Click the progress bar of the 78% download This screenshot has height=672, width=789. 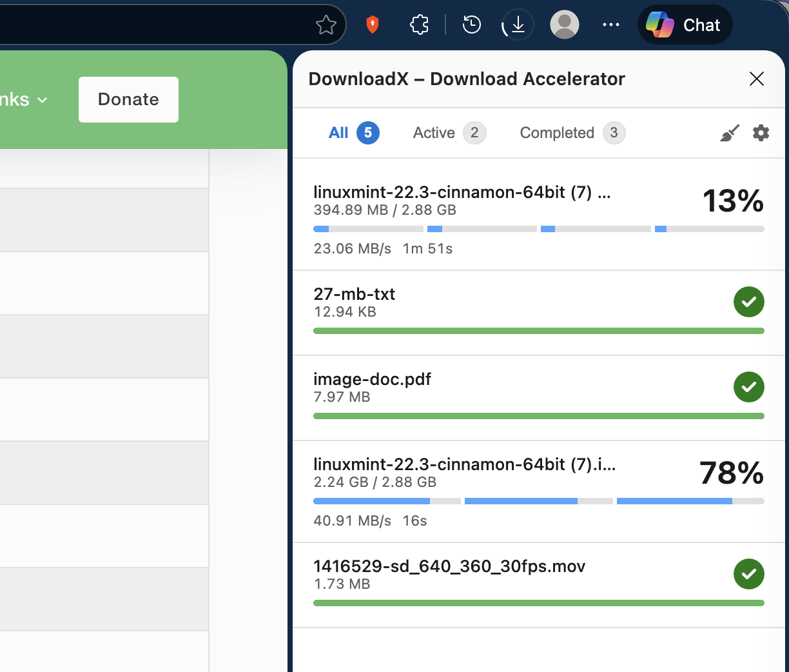tap(538, 501)
